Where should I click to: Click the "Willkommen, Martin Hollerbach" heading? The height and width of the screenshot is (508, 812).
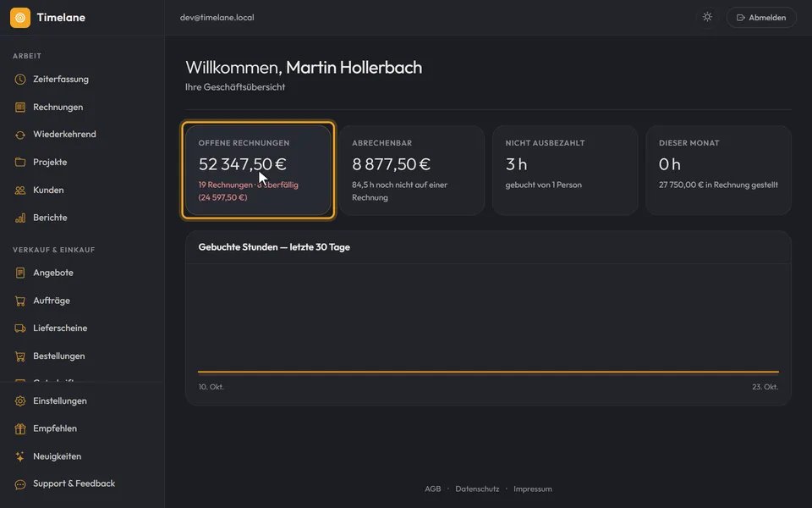click(304, 68)
